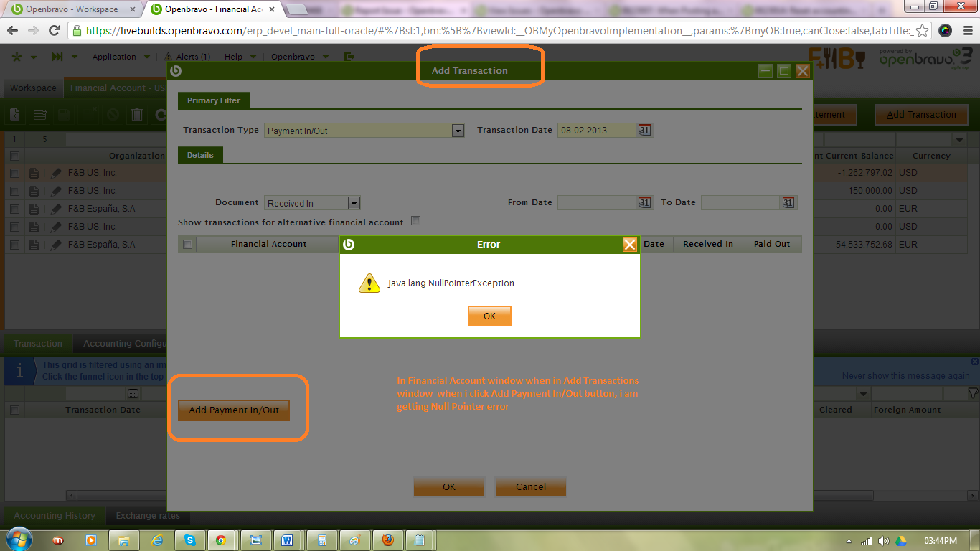This screenshot has height=551, width=980.
Task: Open the Transaction Type dropdown
Action: tap(458, 131)
